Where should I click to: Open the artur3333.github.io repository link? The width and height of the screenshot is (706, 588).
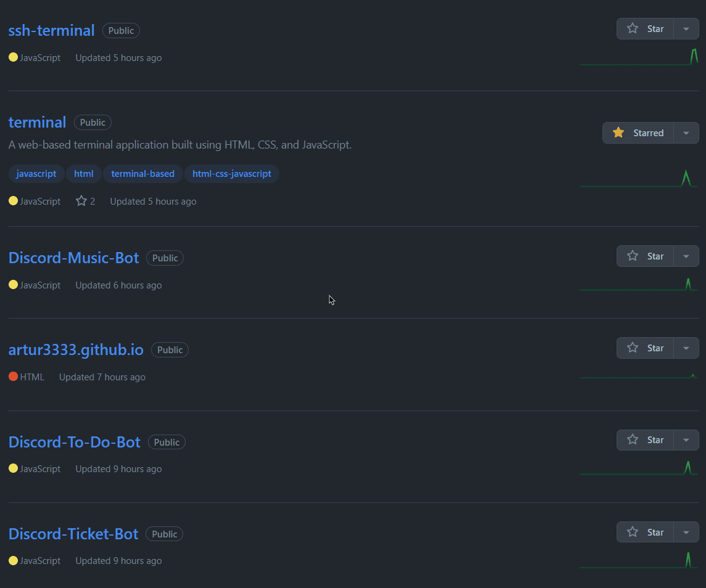point(76,349)
